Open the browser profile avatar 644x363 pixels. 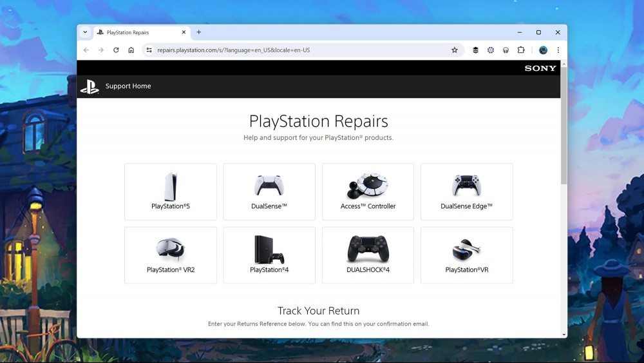click(543, 50)
